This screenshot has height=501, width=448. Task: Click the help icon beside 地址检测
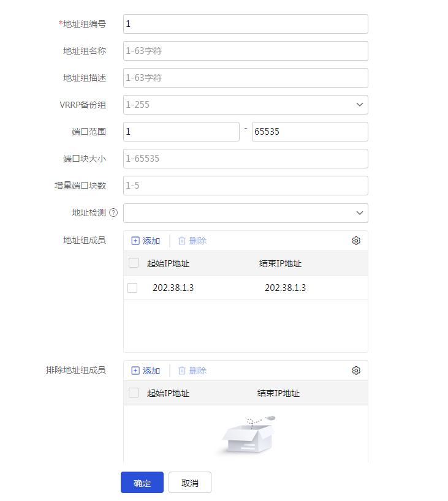[113, 213]
